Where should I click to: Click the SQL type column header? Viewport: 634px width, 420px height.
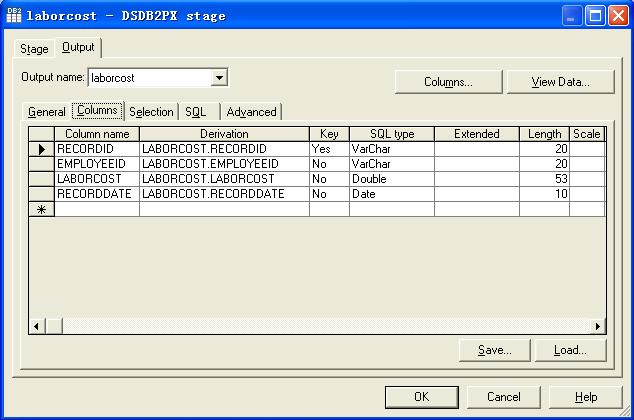coord(392,134)
